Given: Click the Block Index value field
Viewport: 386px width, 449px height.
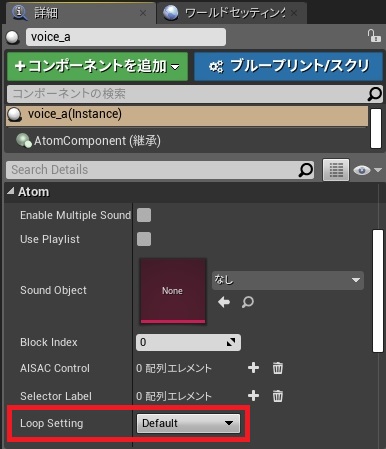Looking at the screenshot, I should tap(188, 342).
